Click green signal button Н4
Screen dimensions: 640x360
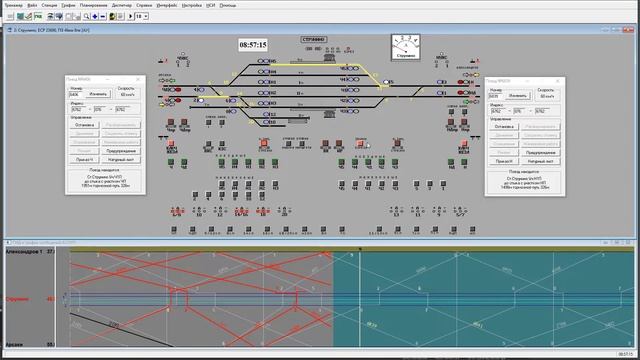tap(235, 163)
